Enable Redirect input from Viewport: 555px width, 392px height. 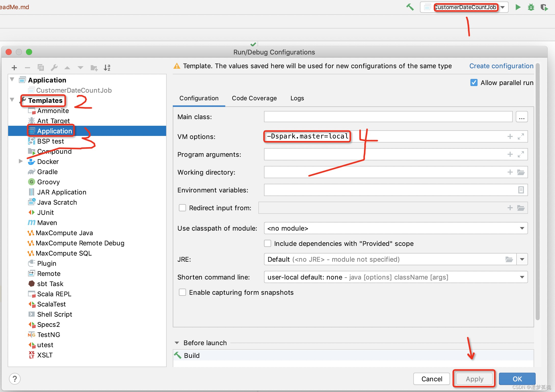(182, 208)
